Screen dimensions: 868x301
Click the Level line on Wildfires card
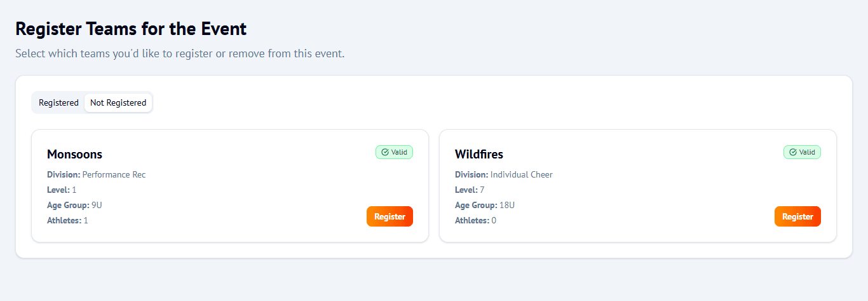pos(470,190)
